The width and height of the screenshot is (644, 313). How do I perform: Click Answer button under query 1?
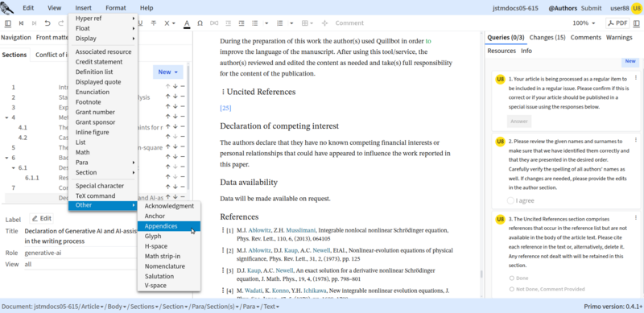tap(519, 121)
